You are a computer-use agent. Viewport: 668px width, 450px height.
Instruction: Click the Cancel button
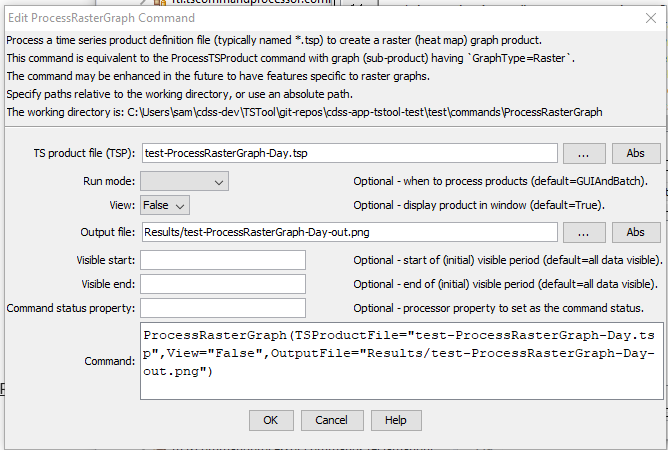tap(332, 421)
